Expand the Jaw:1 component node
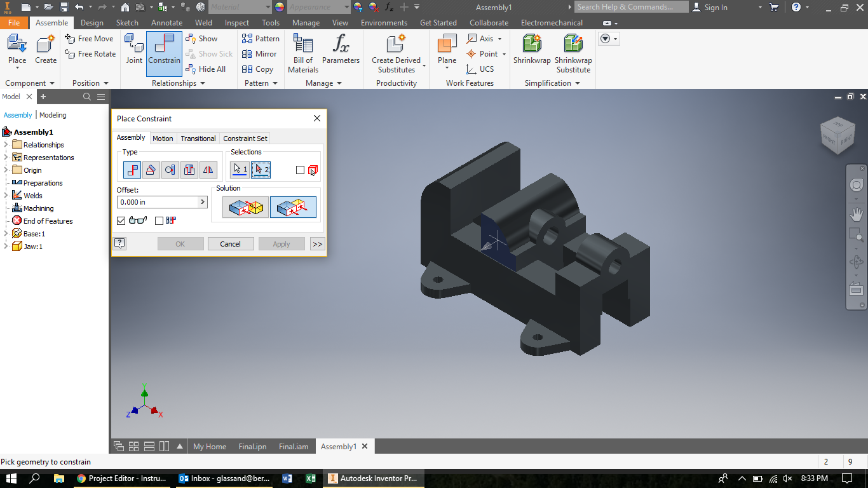The height and width of the screenshot is (488, 868). pyautogui.click(x=6, y=247)
